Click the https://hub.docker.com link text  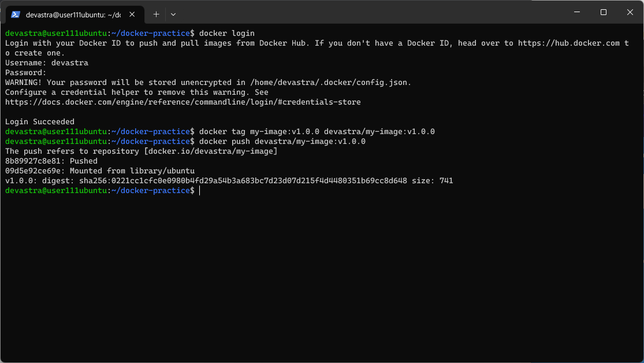point(569,43)
